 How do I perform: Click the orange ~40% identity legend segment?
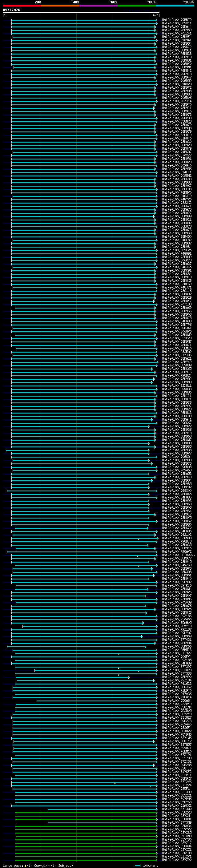coord(60,6)
